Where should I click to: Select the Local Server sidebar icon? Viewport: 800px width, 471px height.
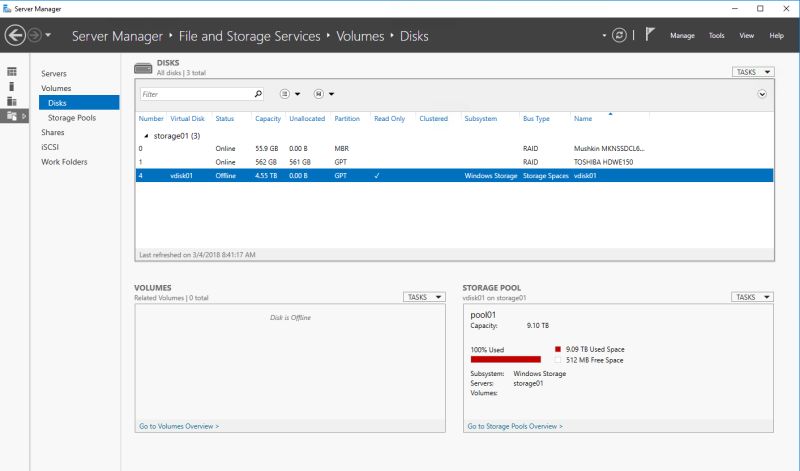point(12,86)
